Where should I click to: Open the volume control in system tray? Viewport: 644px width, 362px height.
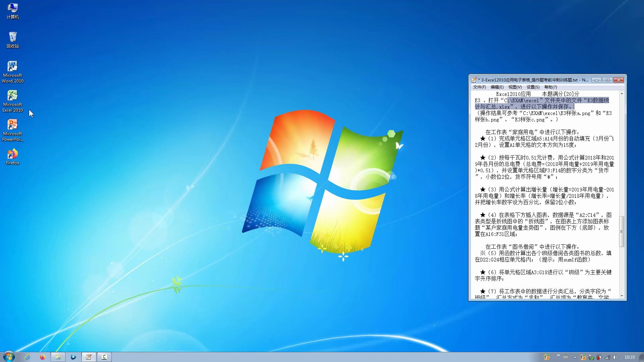point(615,357)
